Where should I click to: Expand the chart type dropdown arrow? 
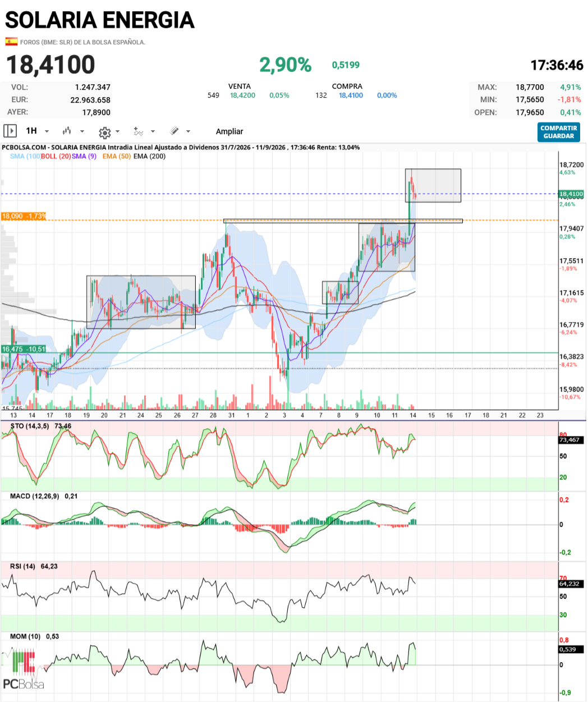(82, 131)
